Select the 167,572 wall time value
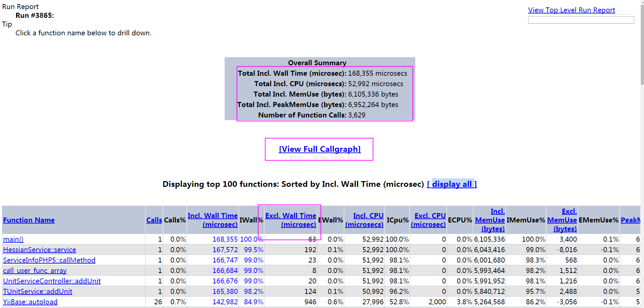Screen dimensions: 644x308 (225, 250)
